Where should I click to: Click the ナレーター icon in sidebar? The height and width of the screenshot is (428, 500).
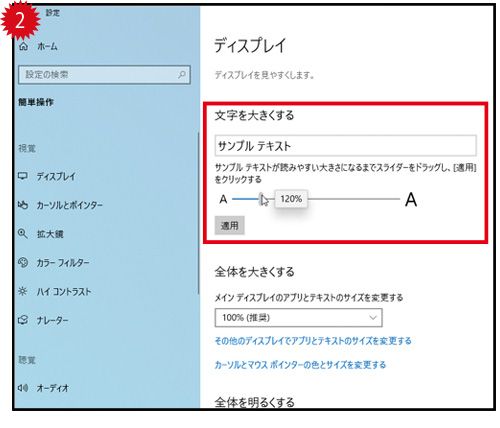(23, 320)
